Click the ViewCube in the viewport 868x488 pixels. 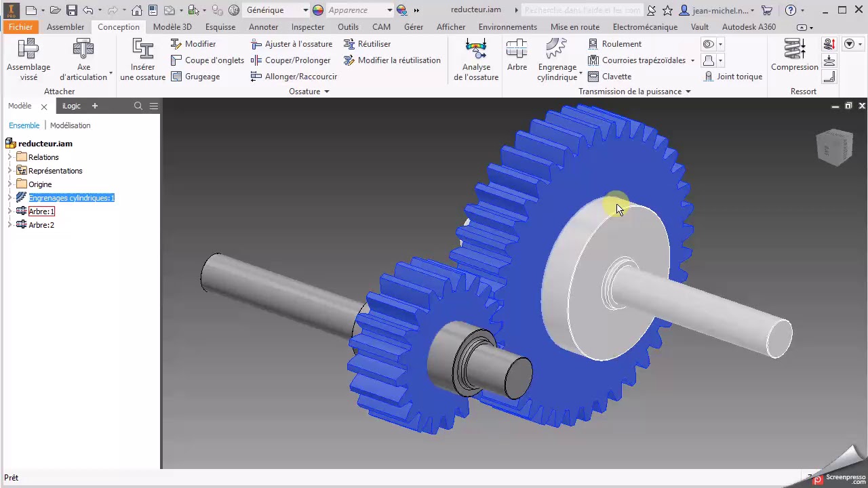tap(833, 146)
